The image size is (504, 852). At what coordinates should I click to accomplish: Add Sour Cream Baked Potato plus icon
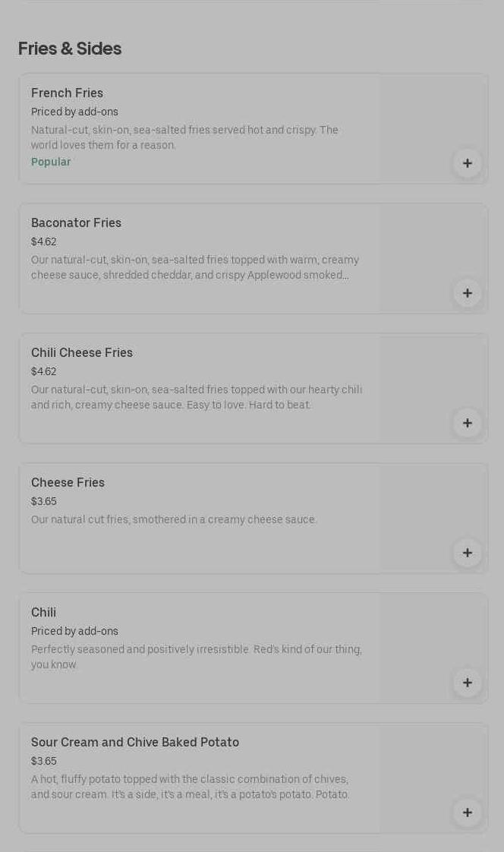[467, 813]
